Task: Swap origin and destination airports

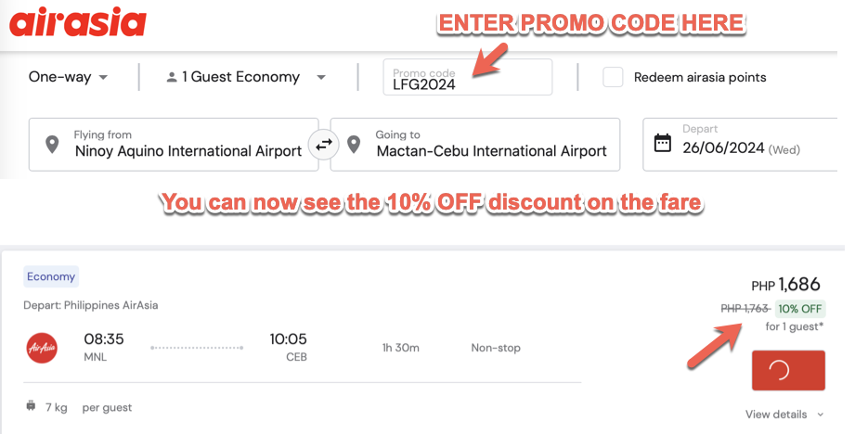Action: (324, 145)
